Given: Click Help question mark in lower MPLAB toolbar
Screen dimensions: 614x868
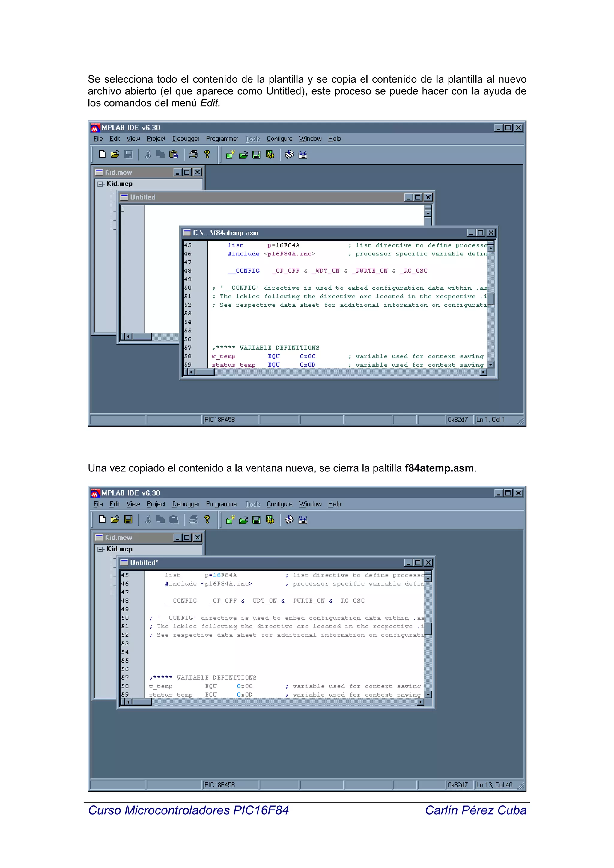Looking at the screenshot, I should 207,519.
